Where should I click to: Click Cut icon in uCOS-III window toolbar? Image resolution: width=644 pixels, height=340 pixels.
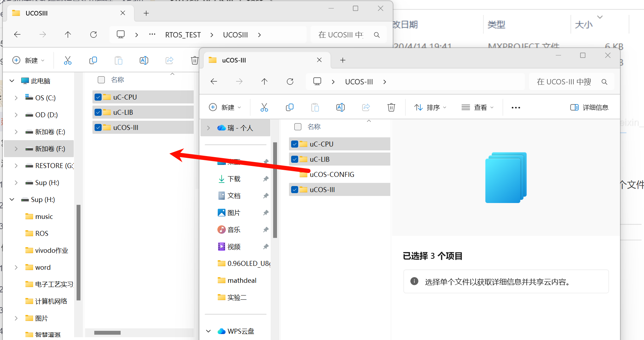[264, 107]
